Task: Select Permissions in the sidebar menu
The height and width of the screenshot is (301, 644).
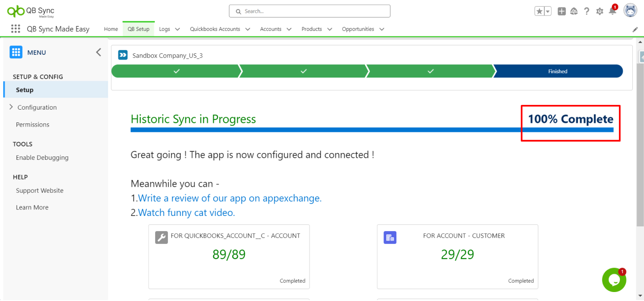Action: (33, 125)
